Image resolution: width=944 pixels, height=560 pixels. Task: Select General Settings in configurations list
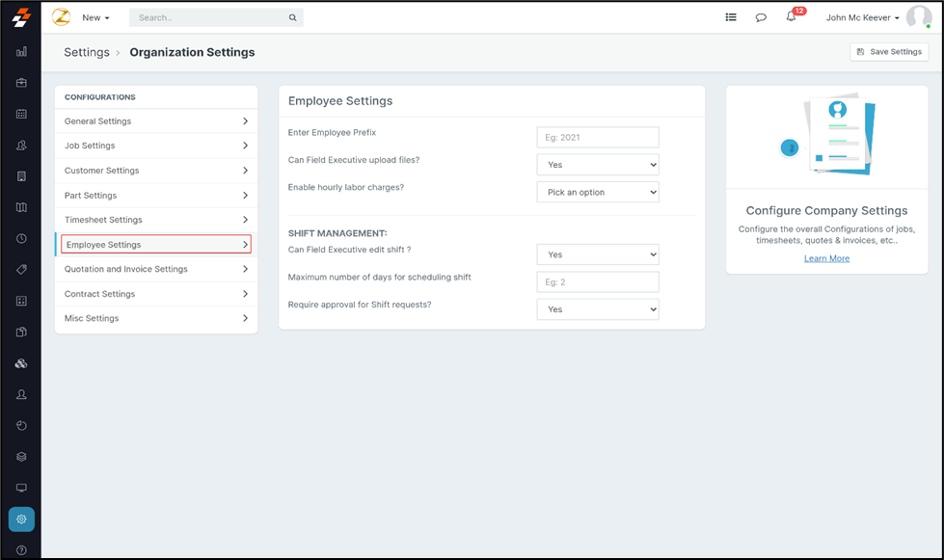tap(156, 121)
